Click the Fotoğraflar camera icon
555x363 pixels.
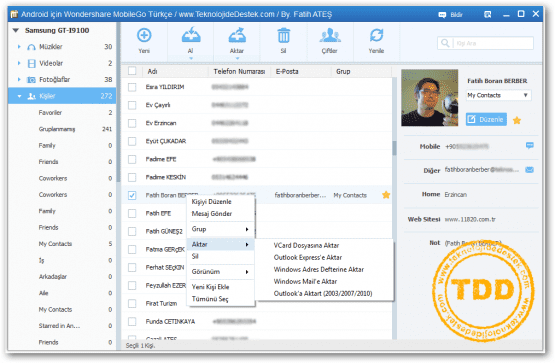pyautogui.click(x=32, y=80)
